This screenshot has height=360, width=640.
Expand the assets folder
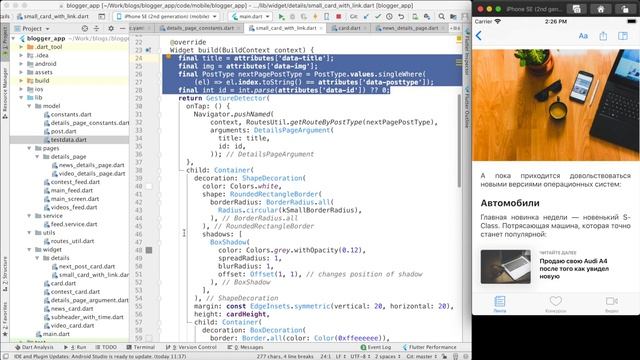click(21, 72)
